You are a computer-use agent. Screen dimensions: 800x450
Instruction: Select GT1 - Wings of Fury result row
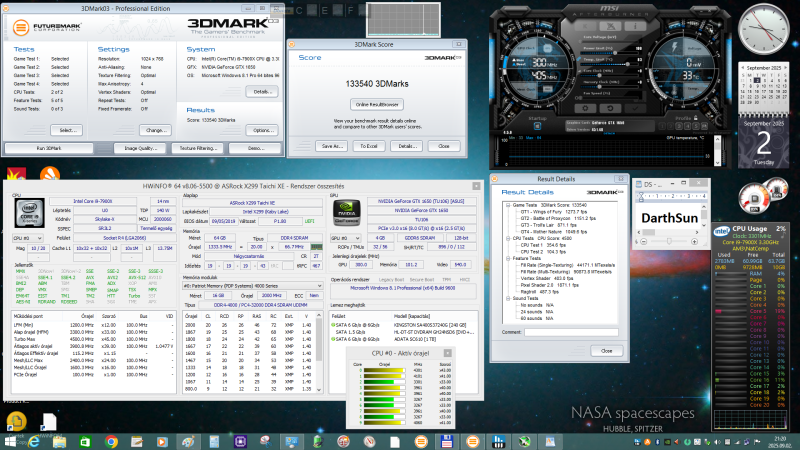point(554,212)
